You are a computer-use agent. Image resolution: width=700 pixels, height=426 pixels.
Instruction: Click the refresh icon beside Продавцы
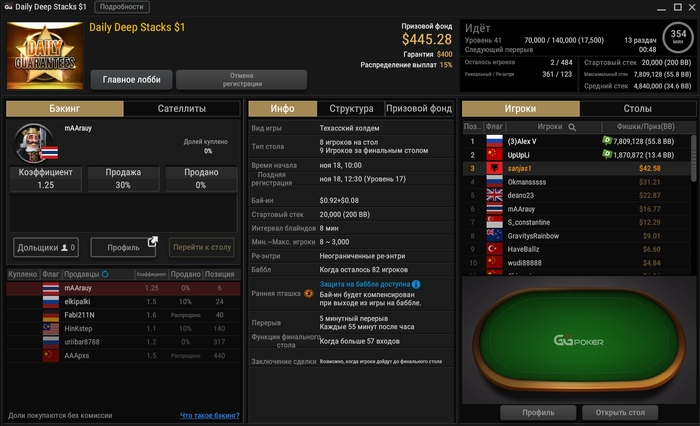pyautogui.click(x=105, y=274)
